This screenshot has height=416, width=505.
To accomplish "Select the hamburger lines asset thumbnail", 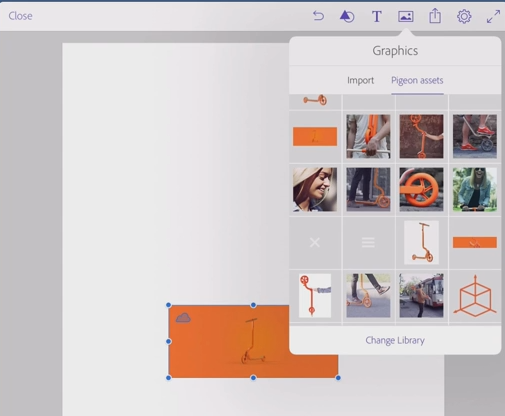I will (368, 242).
